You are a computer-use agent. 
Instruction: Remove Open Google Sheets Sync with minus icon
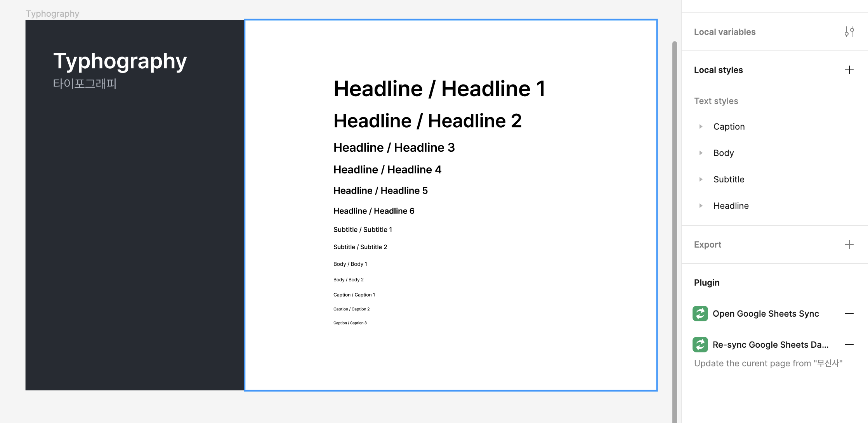tap(849, 314)
